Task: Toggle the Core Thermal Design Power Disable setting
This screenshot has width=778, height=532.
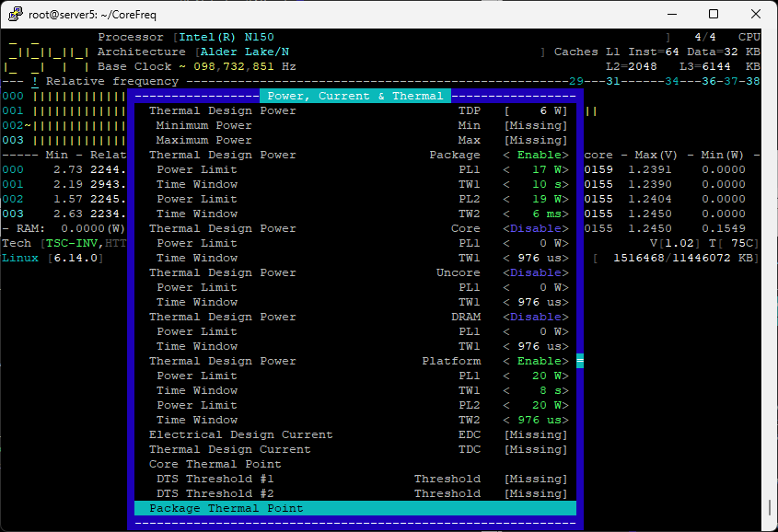Action: coord(535,228)
